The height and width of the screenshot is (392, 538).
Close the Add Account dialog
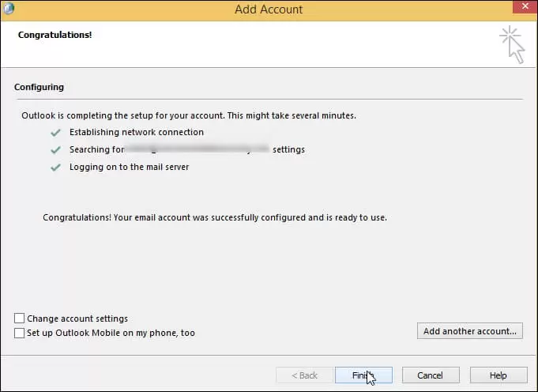pyautogui.click(x=525, y=6)
